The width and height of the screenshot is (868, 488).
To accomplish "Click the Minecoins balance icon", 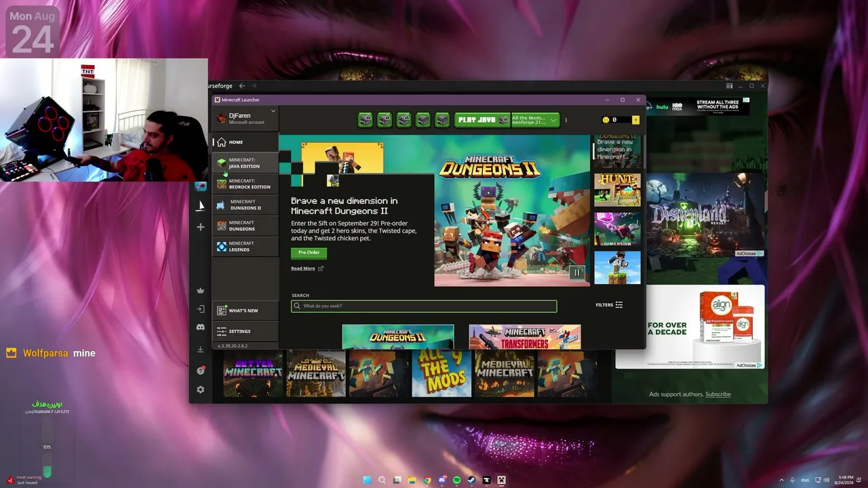I will (606, 120).
